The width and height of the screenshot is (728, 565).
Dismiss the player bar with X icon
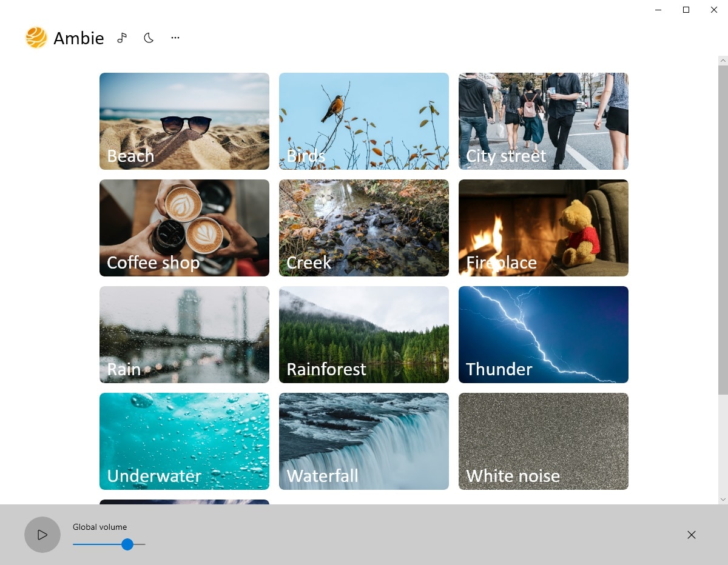[692, 535]
